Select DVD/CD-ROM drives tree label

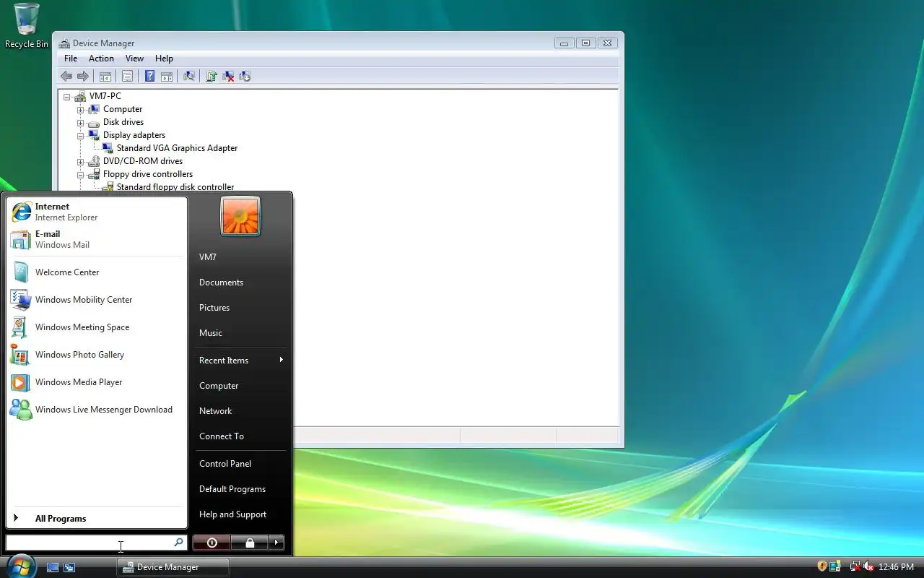tap(143, 161)
